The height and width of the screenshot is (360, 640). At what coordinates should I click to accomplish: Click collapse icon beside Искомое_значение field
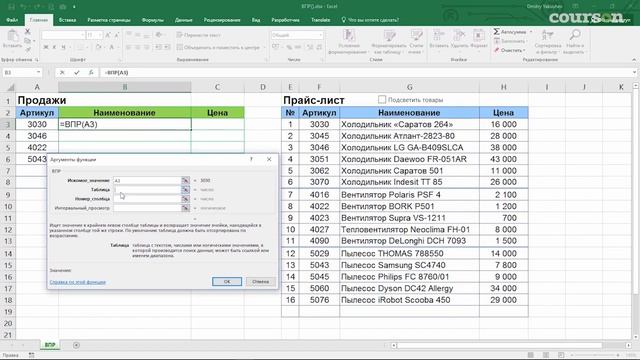click(x=185, y=180)
